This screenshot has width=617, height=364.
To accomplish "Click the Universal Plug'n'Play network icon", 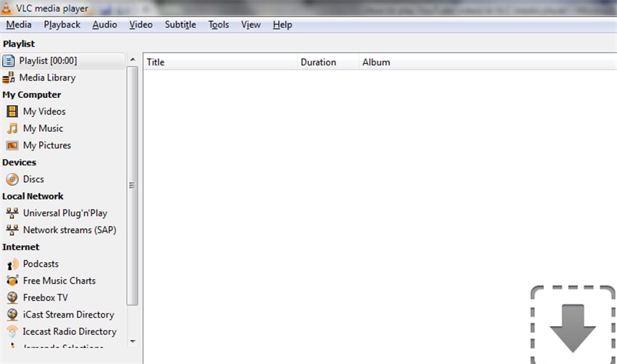I will pyautogui.click(x=12, y=213).
